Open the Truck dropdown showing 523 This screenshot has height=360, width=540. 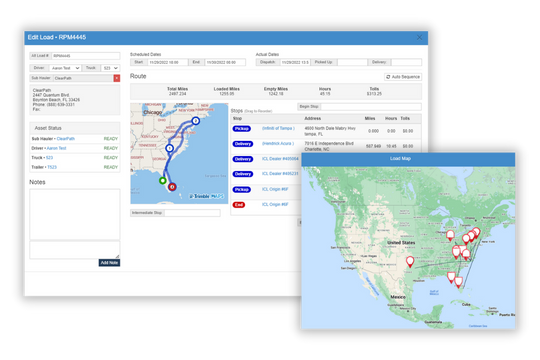(110, 68)
